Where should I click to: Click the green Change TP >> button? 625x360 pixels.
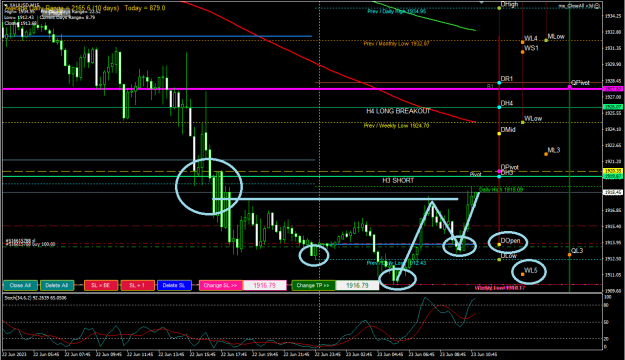pos(313,285)
